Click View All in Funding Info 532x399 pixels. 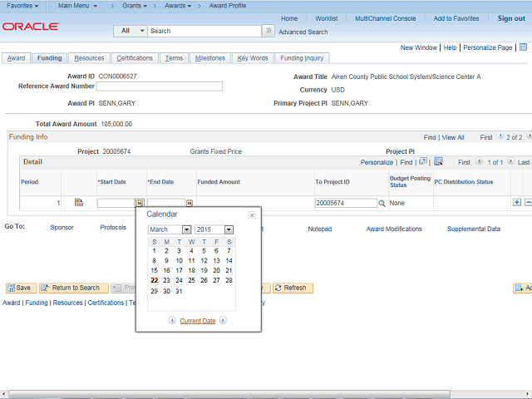[x=452, y=137]
